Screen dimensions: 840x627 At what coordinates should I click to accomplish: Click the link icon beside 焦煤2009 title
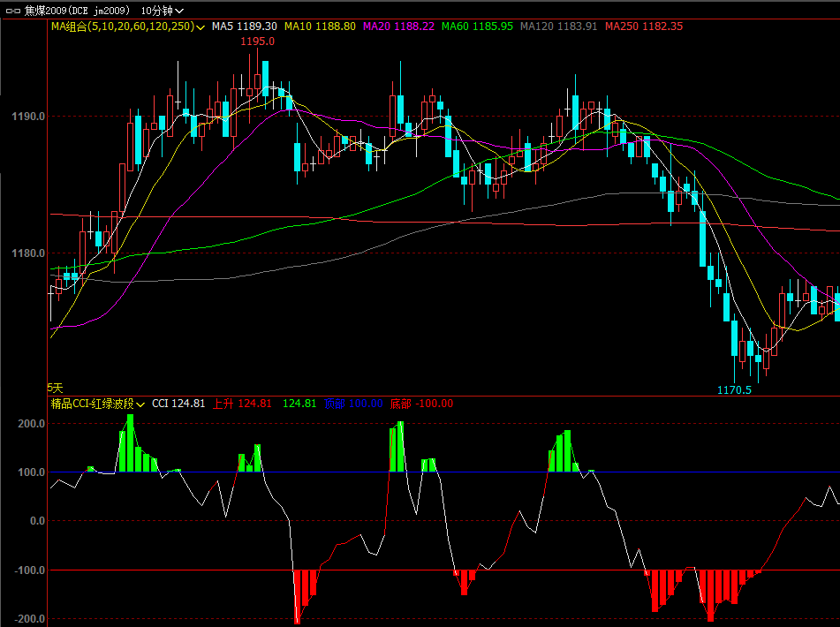point(13,11)
